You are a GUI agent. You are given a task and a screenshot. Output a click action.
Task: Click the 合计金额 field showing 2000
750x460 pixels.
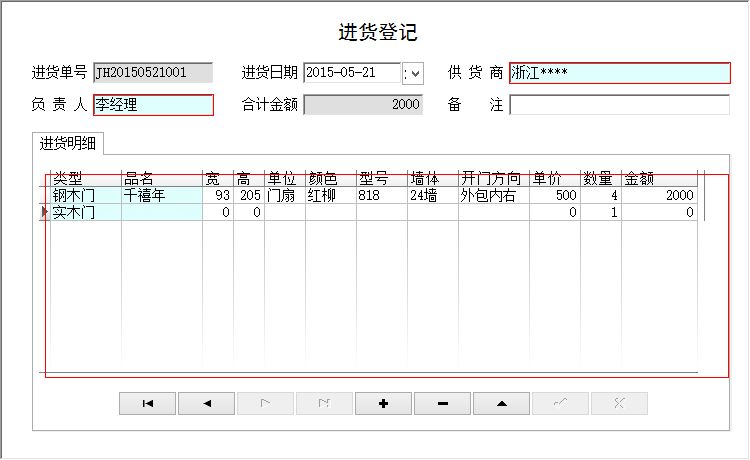point(363,105)
